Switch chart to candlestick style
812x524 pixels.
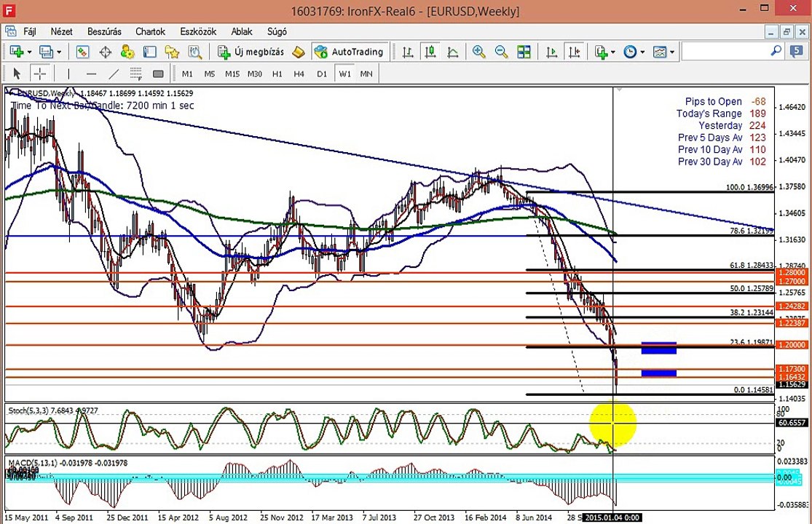click(x=430, y=52)
